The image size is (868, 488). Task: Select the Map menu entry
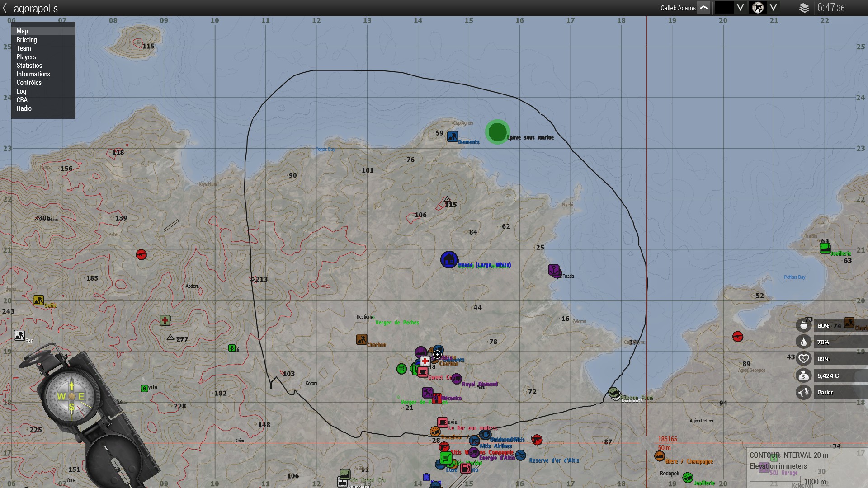(43, 31)
